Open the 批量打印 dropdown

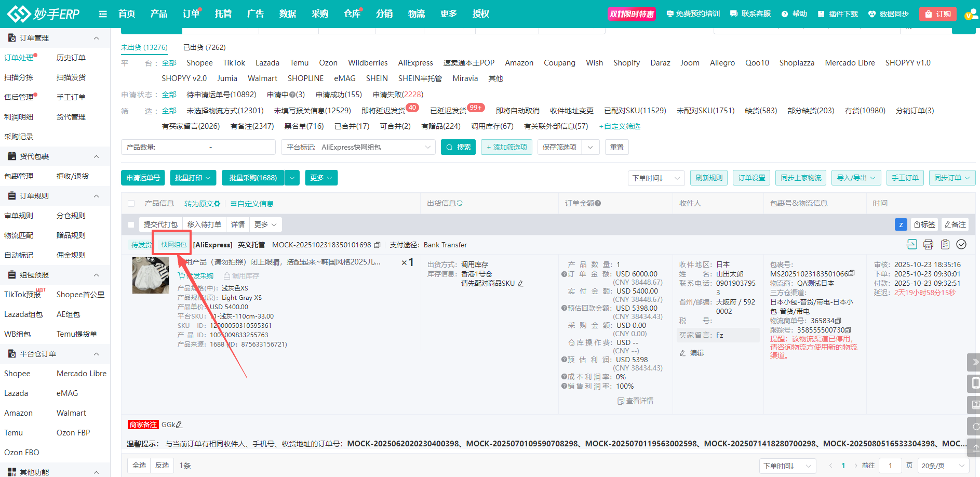193,178
